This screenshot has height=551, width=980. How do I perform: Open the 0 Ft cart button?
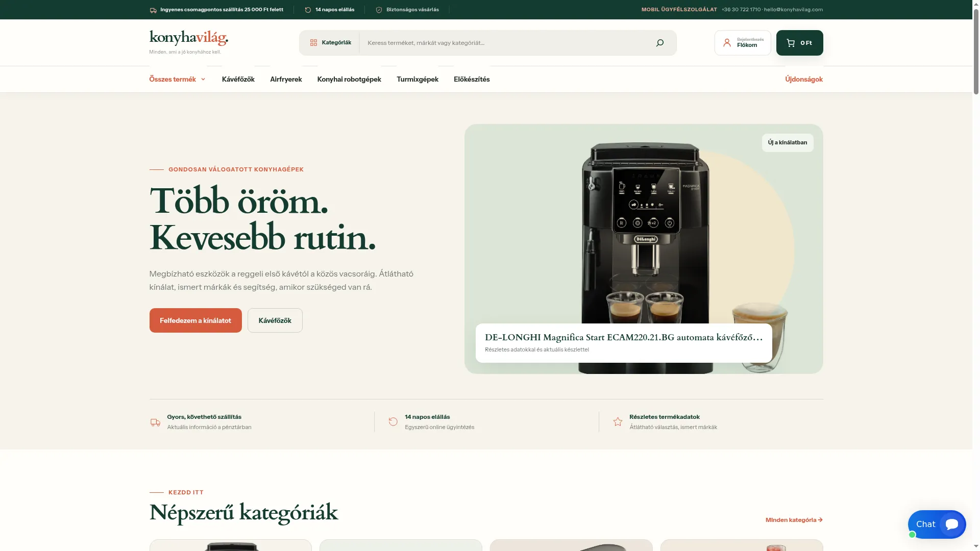tap(800, 43)
